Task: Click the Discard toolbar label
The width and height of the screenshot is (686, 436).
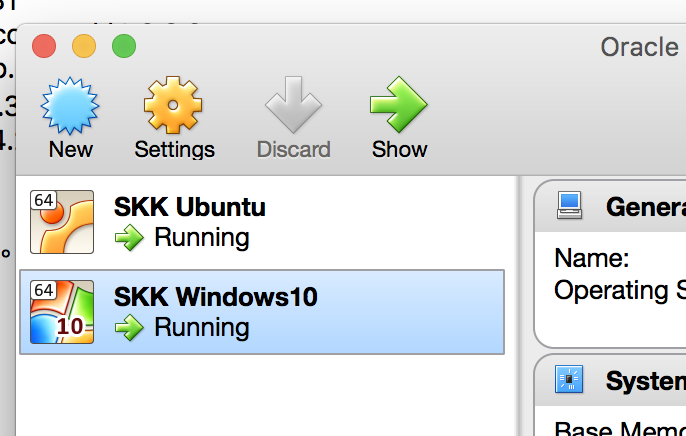Action: [294, 150]
